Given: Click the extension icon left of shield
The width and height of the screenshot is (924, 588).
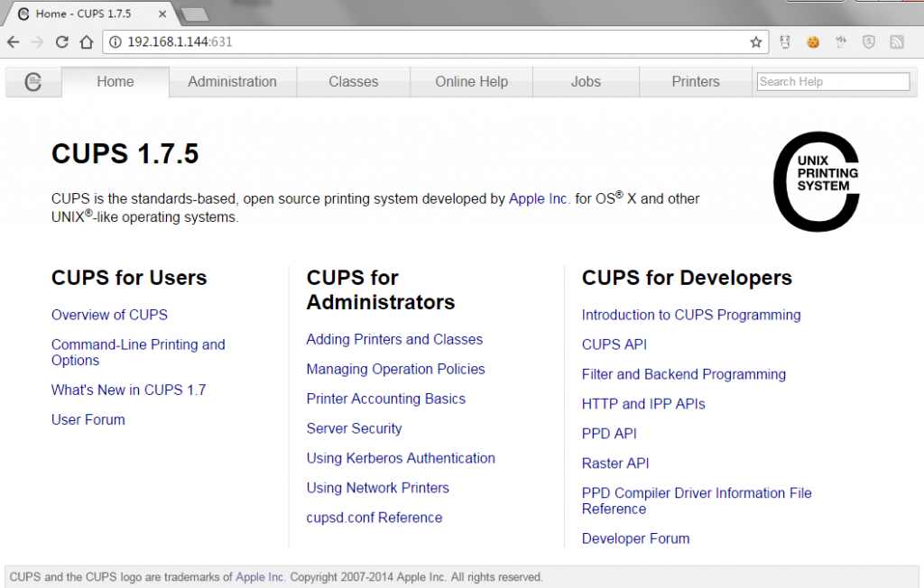Looking at the screenshot, I should (x=841, y=41).
